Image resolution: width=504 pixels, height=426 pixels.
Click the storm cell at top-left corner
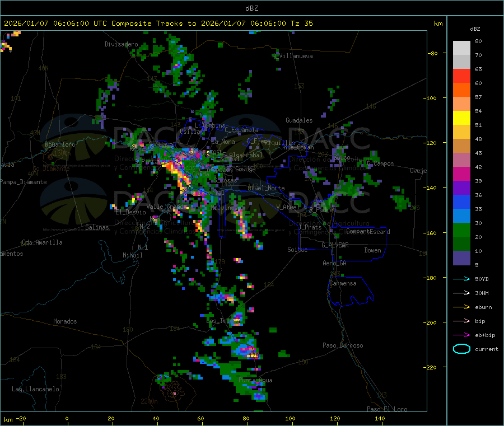(x=9, y=41)
